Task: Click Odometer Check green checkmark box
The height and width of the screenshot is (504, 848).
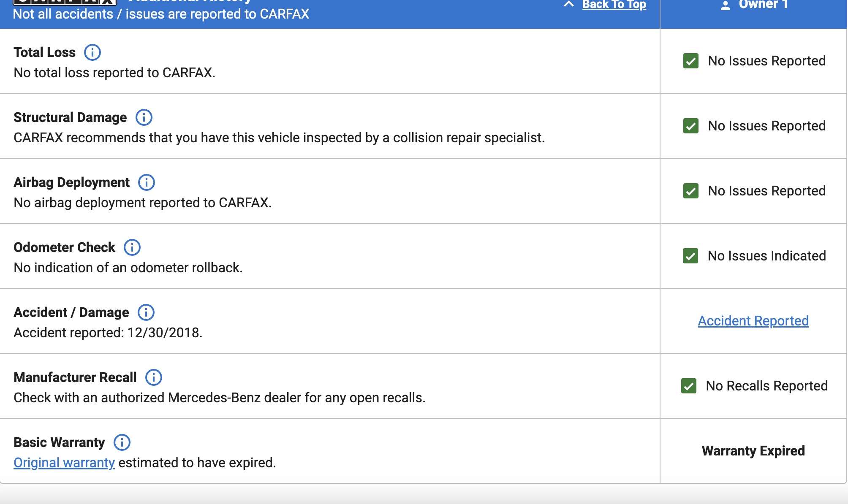Action: (690, 256)
